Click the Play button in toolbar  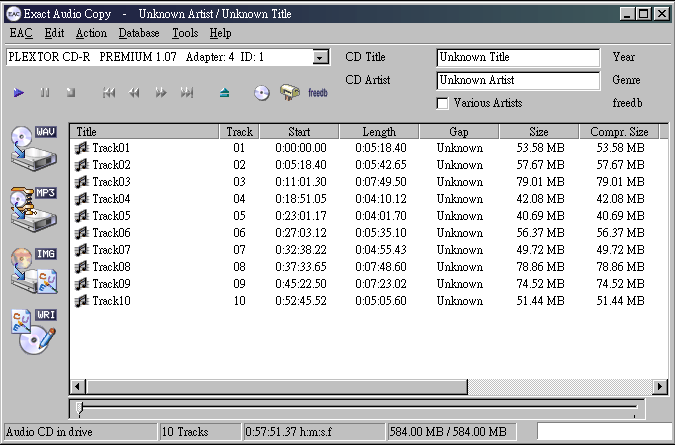pos(19,93)
